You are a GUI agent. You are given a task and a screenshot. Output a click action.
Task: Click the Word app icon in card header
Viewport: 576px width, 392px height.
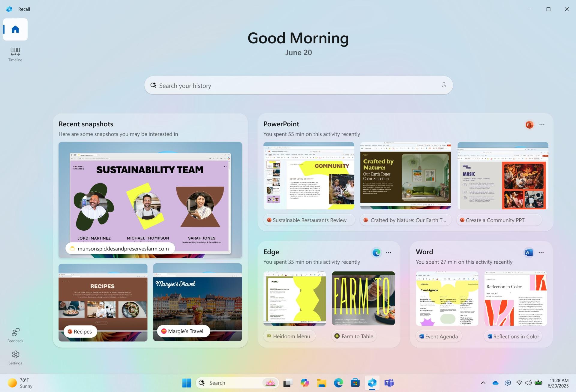[529, 253]
